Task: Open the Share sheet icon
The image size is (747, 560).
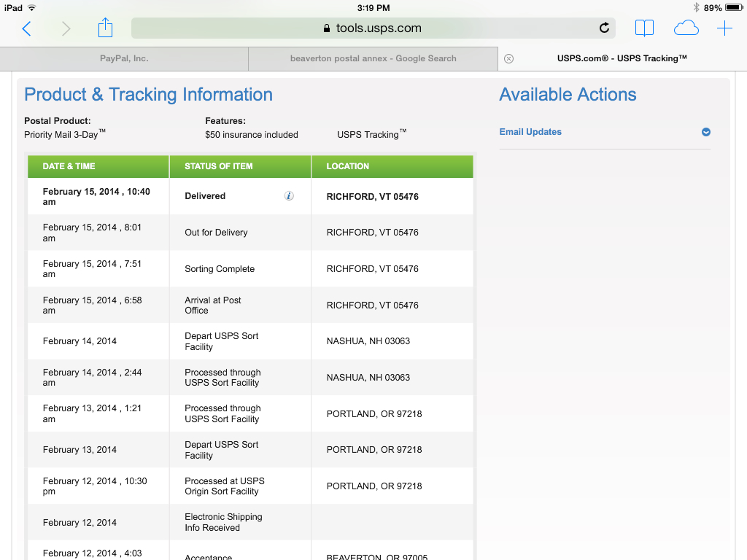Action: pyautogui.click(x=105, y=28)
